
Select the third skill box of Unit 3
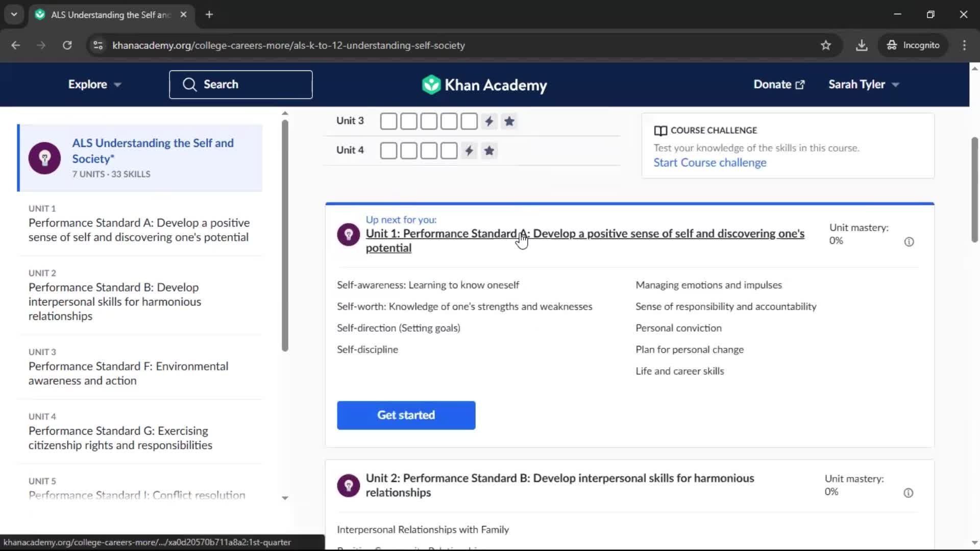pyautogui.click(x=429, y=121)
